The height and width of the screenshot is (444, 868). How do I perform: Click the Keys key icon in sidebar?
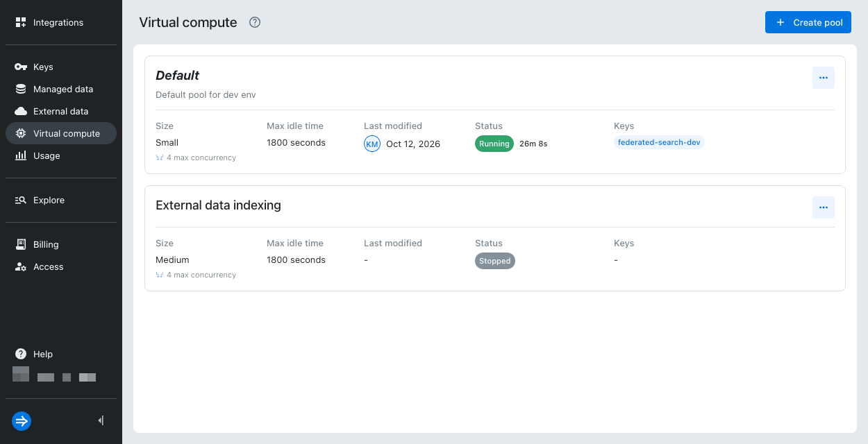click(21, 67)
